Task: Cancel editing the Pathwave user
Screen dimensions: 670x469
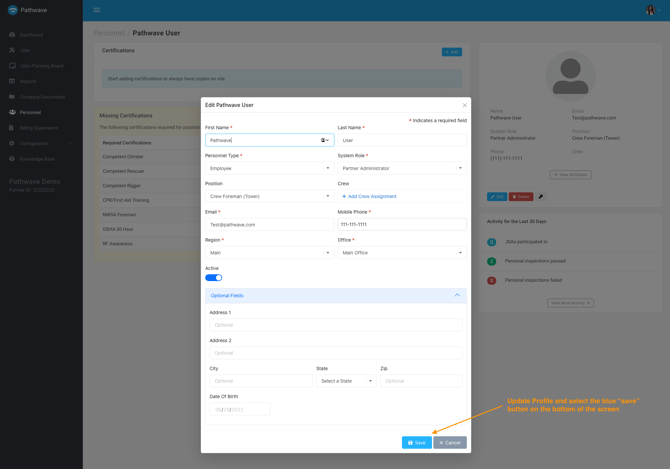Action: pyautogui.click(x=450, y=442)
